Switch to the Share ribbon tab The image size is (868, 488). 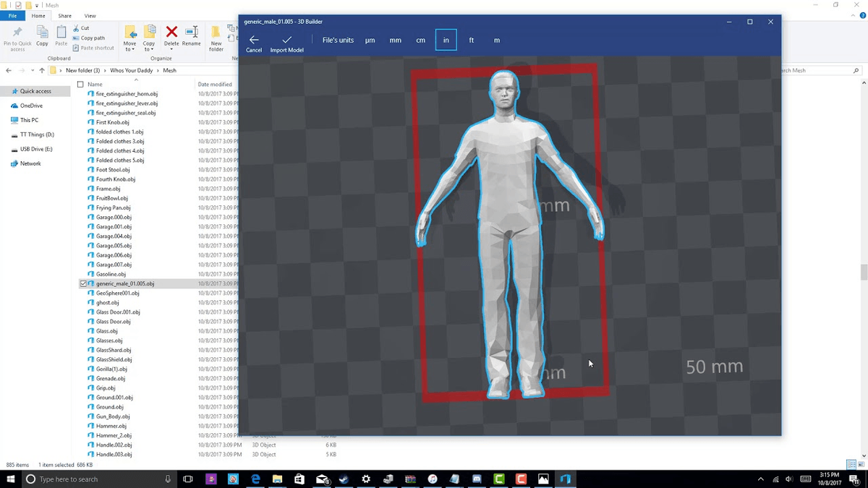click(65, 15)
